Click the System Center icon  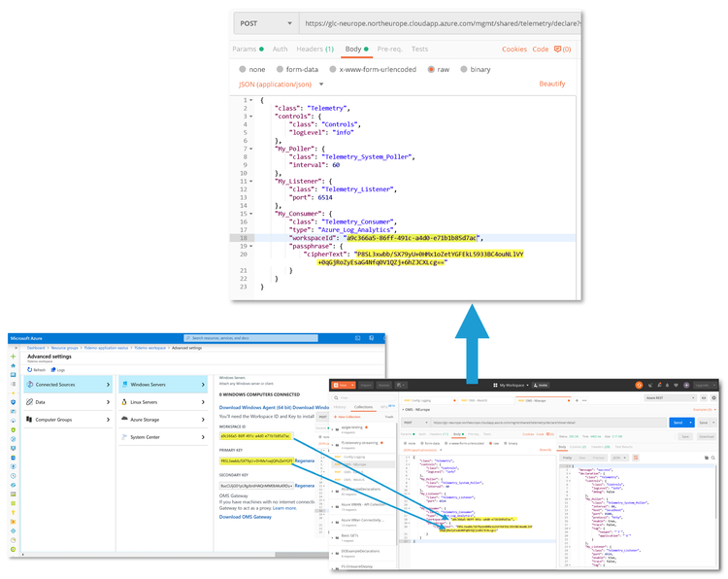tap(123, 436)
